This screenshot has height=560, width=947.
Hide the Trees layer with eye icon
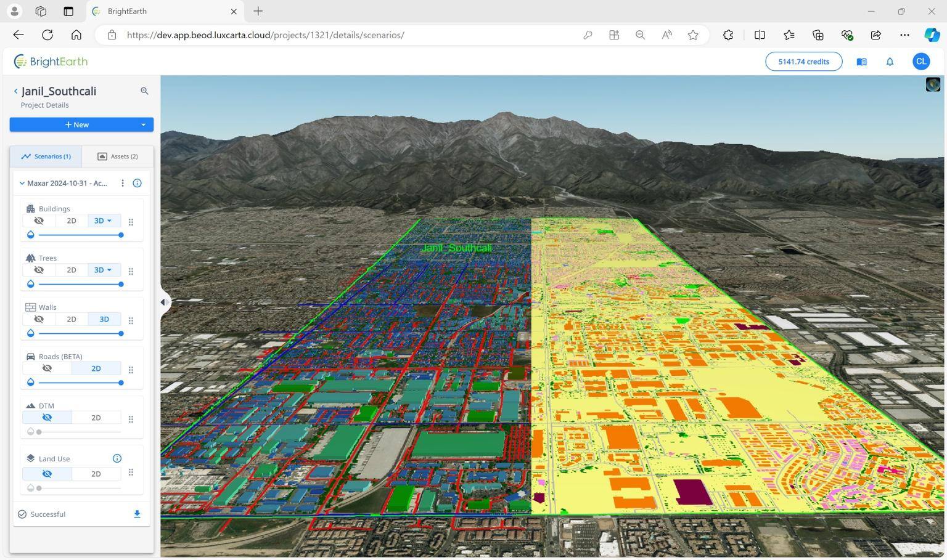point(39,270)
